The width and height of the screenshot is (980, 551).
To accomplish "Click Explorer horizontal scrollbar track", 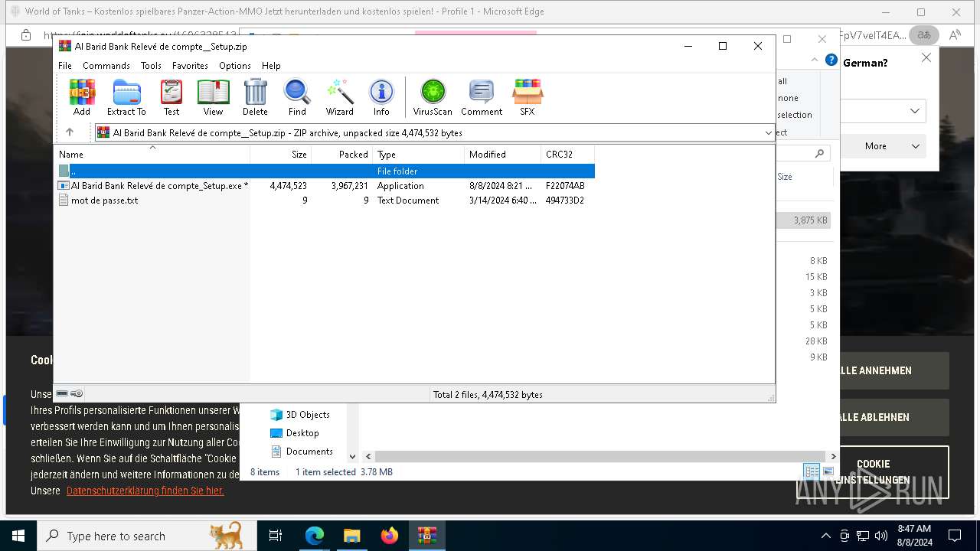I will pos(601,456).
